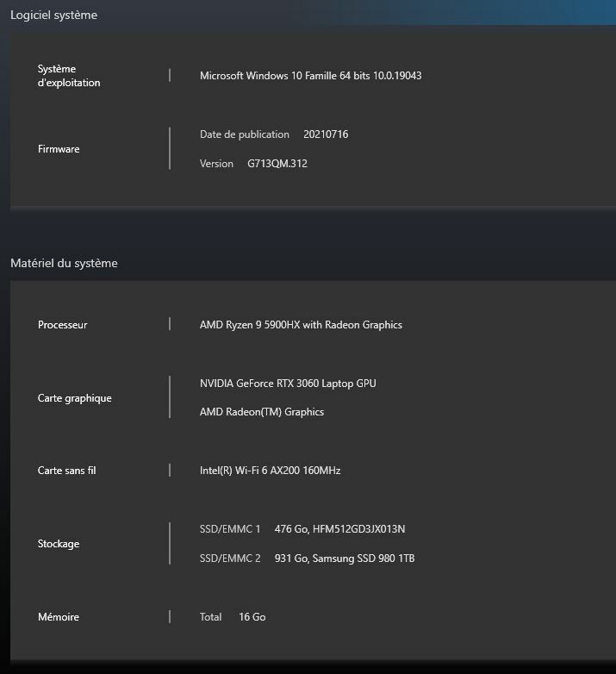Select the SSD/EMMC 1 label
The height and width of the screenshot is (674, 616).
(230, 529)
